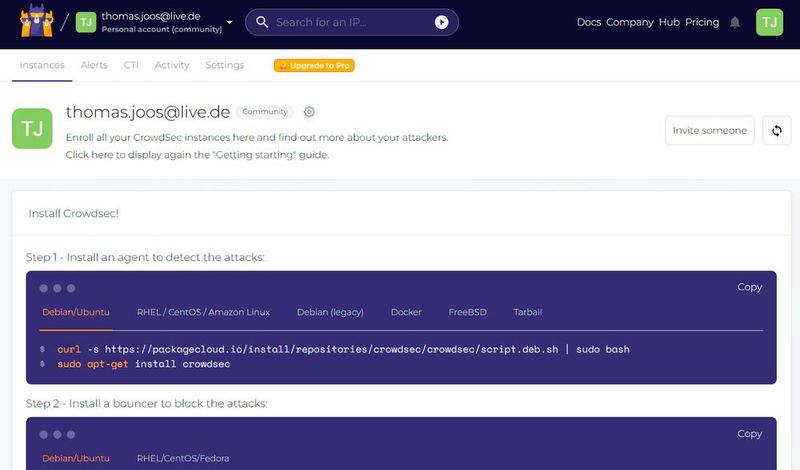Click the sudo apt-get install crowdsec line
This screenshot has height=470, width=800.
click(144, 364)
